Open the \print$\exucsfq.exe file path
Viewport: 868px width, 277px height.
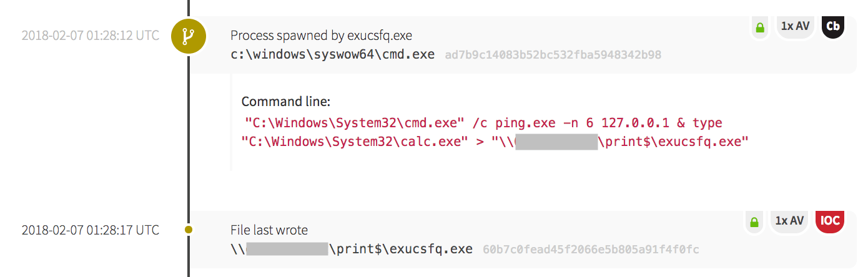point(404,249)
